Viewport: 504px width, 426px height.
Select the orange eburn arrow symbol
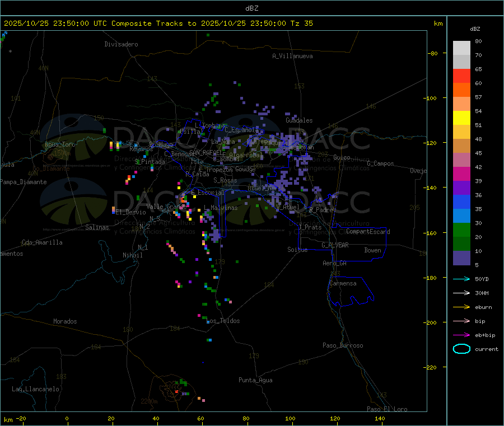coord(461,307)
